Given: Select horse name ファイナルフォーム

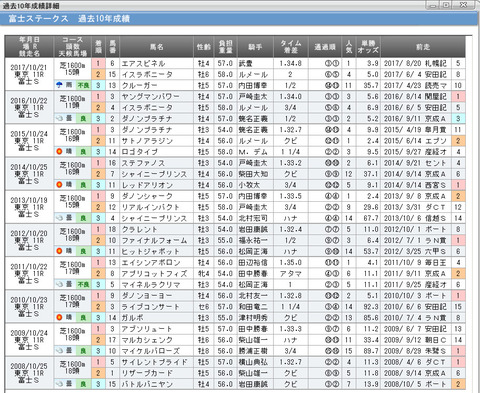Looking at the screenshot, I should tap(154, 240).
